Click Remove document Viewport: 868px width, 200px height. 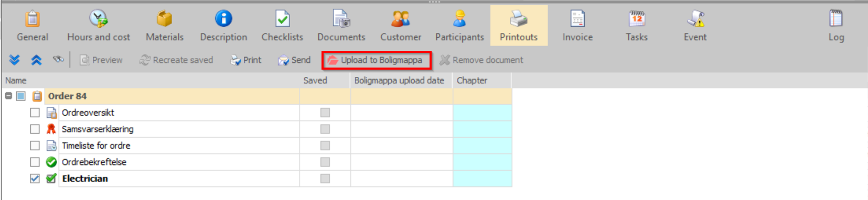(481, 60)
